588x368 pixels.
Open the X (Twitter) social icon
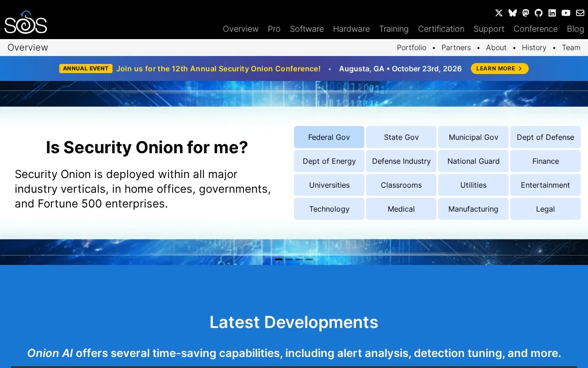pos(499,13)
